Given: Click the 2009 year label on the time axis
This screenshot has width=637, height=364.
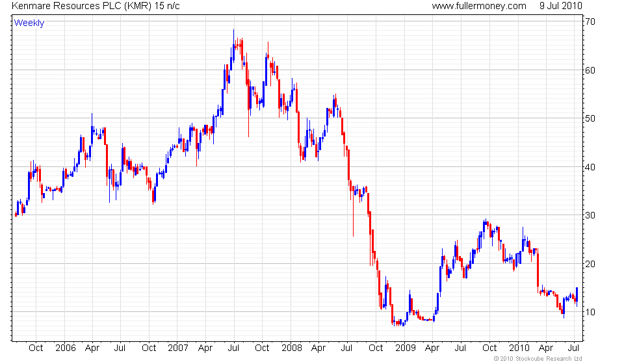Looking at the screenshot, I should click(x=406, y=348).
